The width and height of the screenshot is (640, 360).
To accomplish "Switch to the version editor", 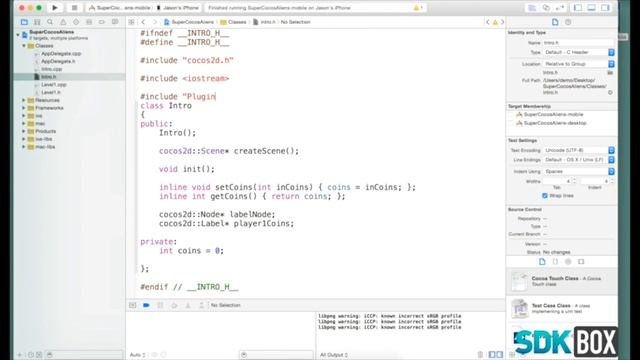I will point(560,8).
